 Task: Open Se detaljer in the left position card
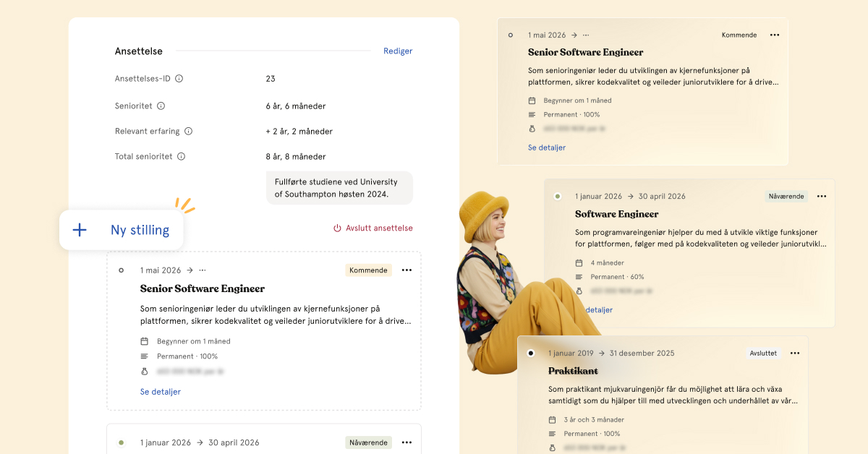[x=161, y=392]
